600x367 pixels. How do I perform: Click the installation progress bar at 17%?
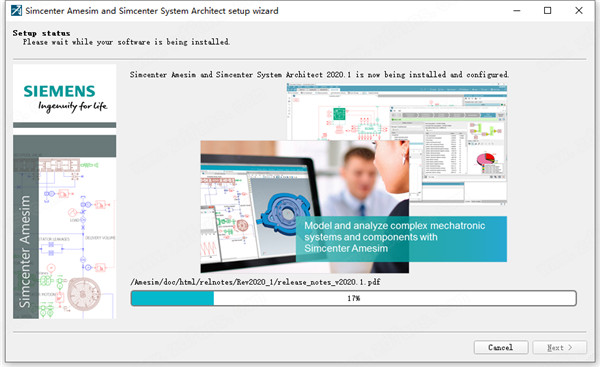353,298
